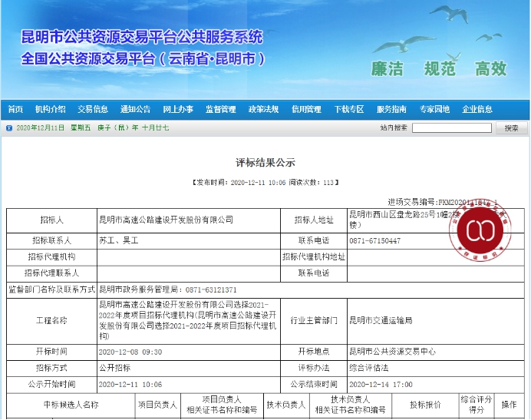Select the 监督管理 menu item
531x420 pixels.
(x=221, y=109)
